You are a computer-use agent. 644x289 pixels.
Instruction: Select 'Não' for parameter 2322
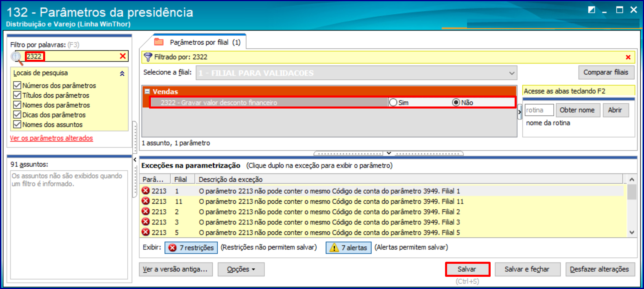pos(456,102)
